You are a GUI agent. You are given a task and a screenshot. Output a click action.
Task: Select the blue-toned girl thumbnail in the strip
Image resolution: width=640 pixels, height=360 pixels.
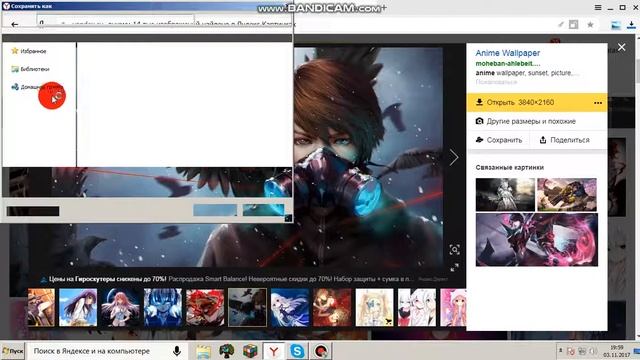(162, 307)
